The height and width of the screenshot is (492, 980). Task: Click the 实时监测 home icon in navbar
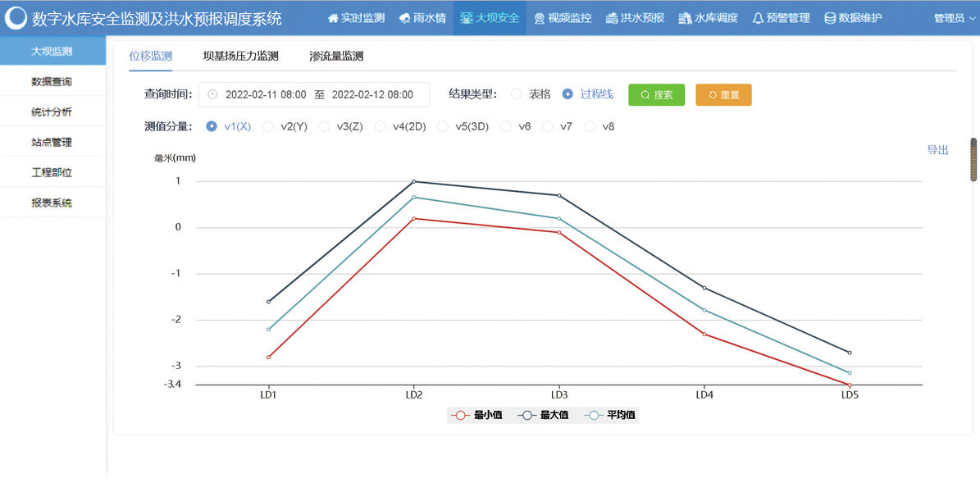[x=333, y=18]
